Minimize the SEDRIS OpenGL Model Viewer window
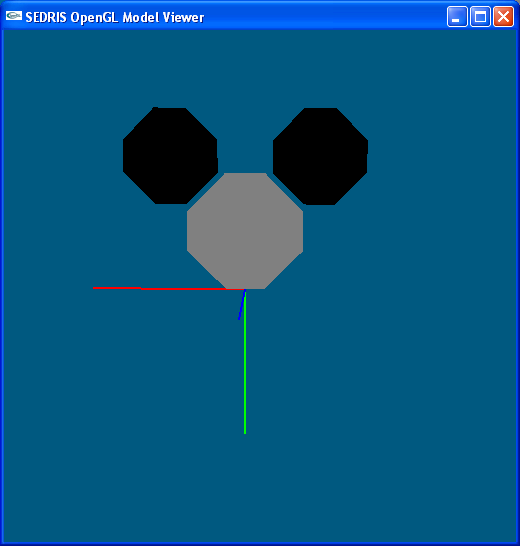This screenshot has width=520, height=546. (x=457, y=16)
